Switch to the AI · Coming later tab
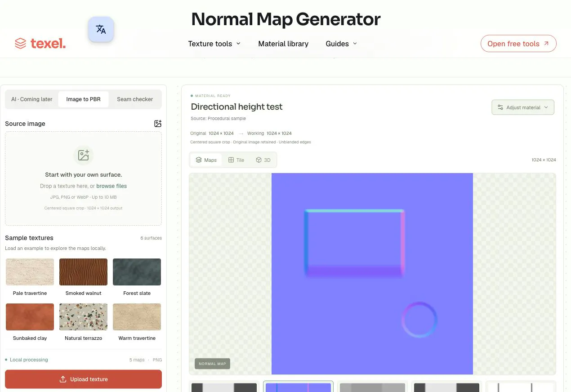This screenshot has width=571, height=392. coord(32,99)
